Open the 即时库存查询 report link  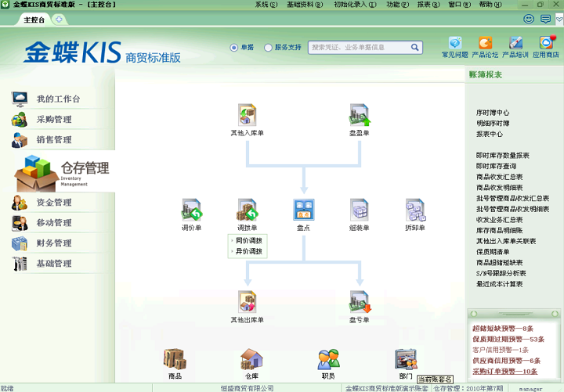point(496,166)
